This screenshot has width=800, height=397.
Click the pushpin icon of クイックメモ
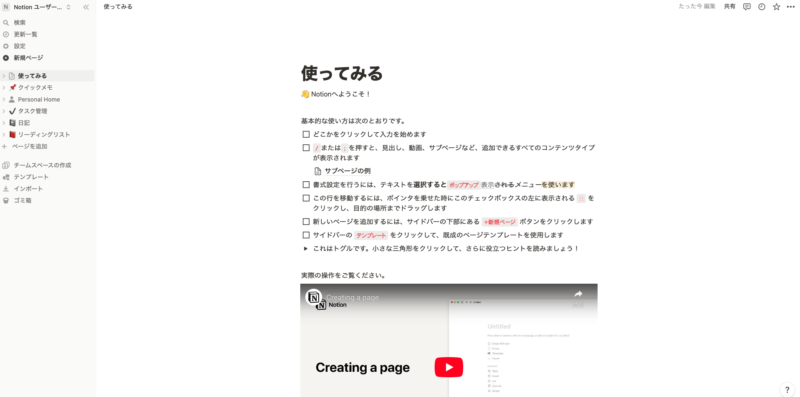(12, 87)
